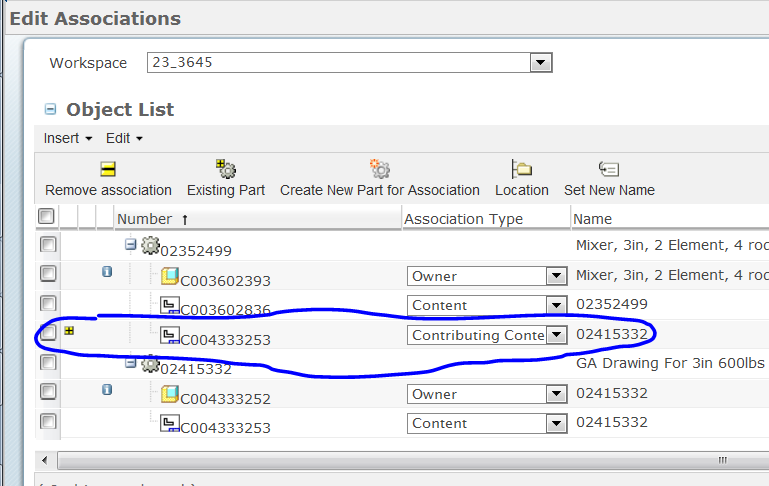Click name 02415332 in the Contributing Content row
Screen dimensions: 769x486
coord(612,334)
